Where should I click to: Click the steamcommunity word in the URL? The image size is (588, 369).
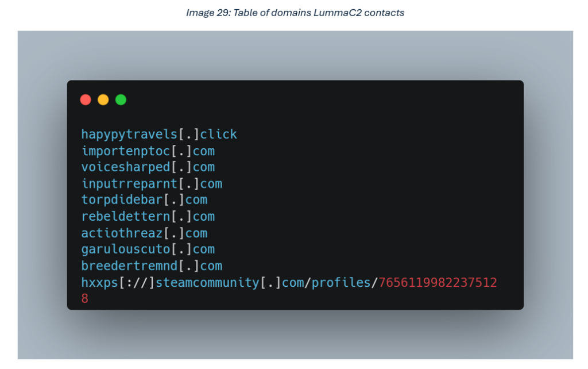207,283
